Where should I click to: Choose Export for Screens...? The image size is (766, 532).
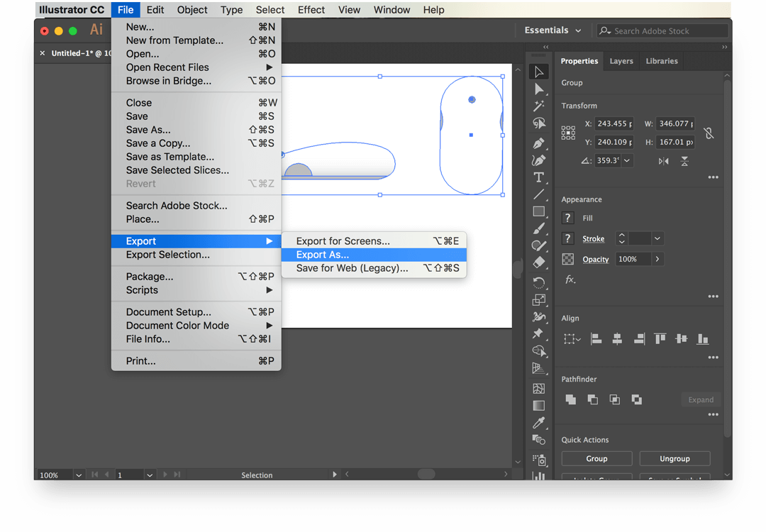pos(374,241)
